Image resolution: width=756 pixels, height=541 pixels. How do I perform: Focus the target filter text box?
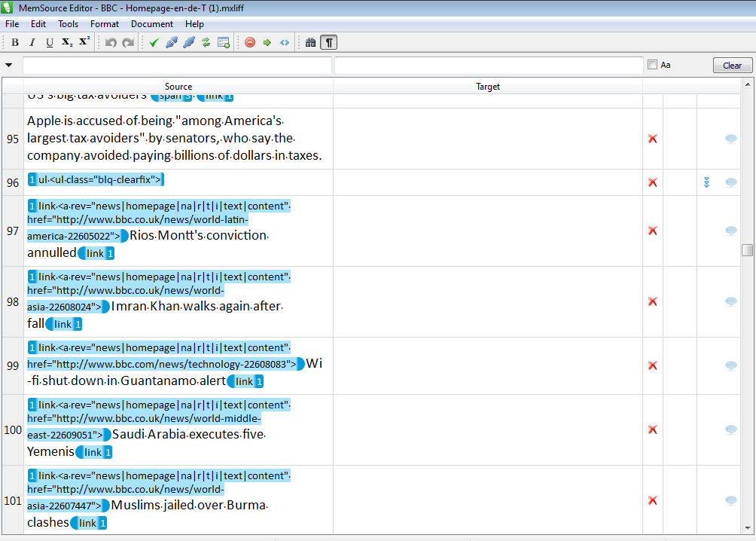pyautogui.click(x=489, y=65)
